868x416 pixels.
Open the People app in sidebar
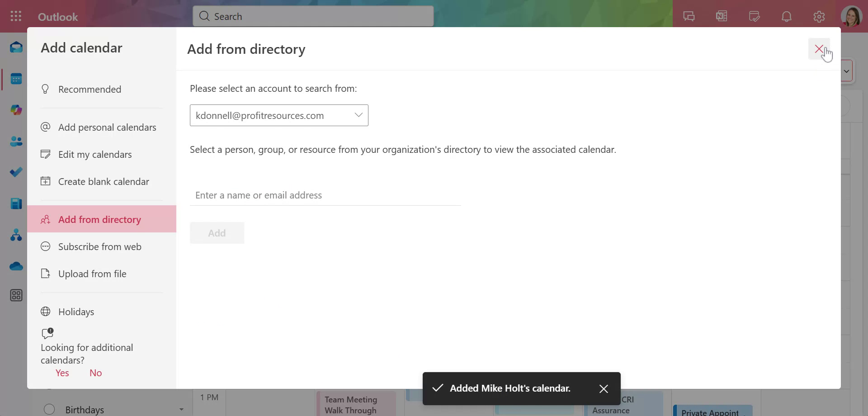(x=16, y=142)
